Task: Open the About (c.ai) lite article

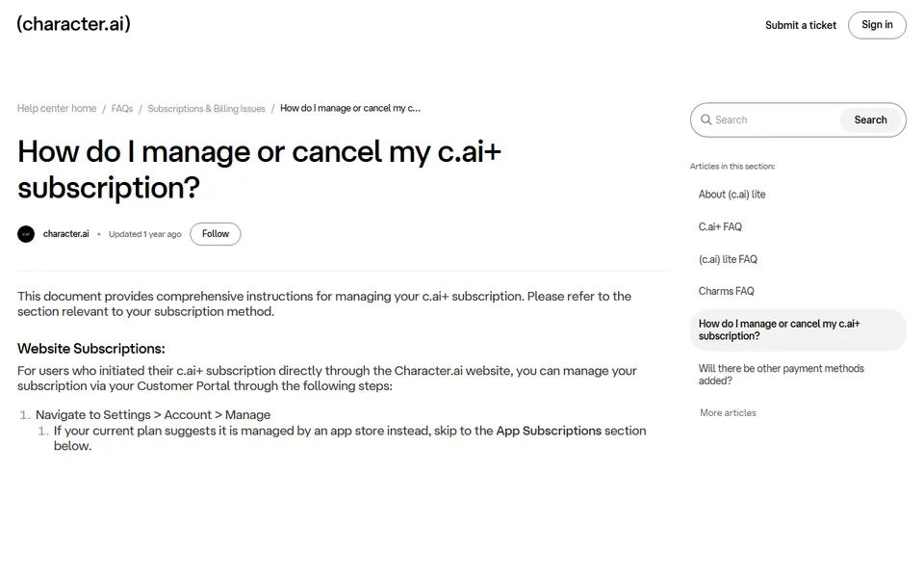Action: pos(731,195)
